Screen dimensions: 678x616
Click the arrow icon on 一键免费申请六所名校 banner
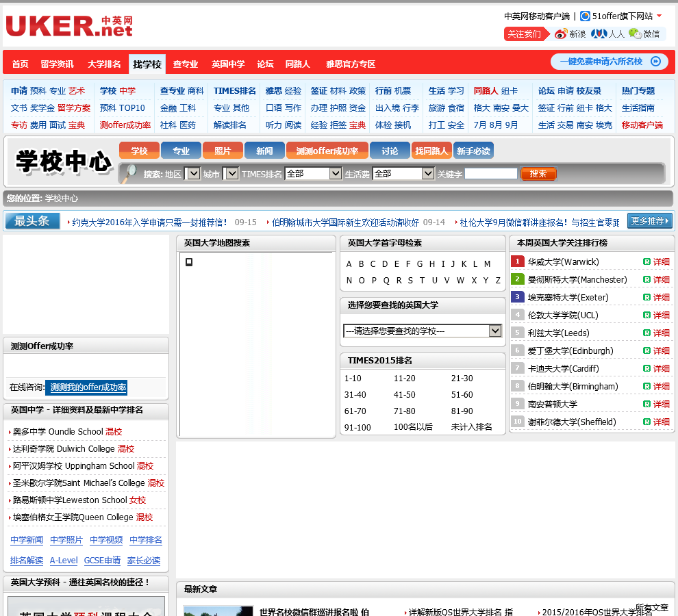click(656, 62)
